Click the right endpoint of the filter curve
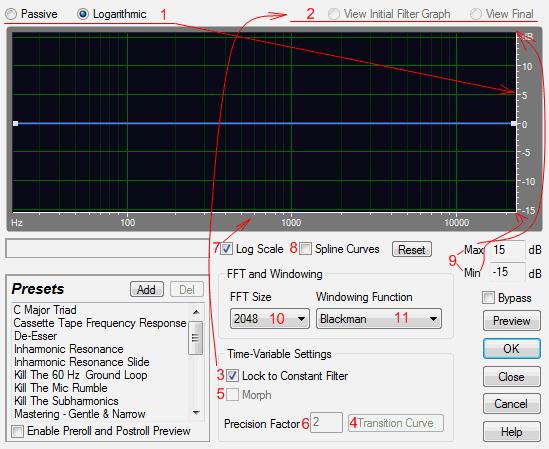Viewport: 549px width, 449px height. tap(513, 124)
